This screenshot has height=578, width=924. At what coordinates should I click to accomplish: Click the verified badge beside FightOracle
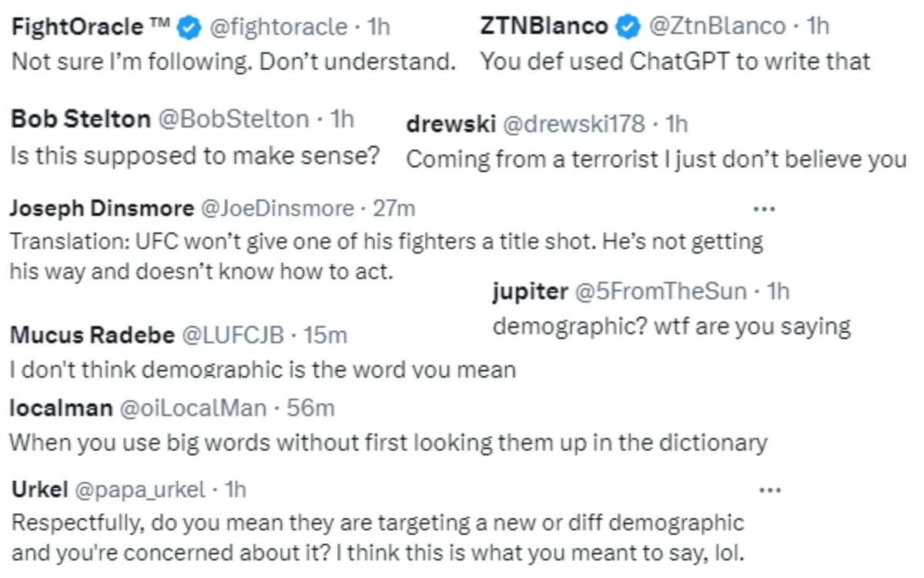[x=189, y=28]
